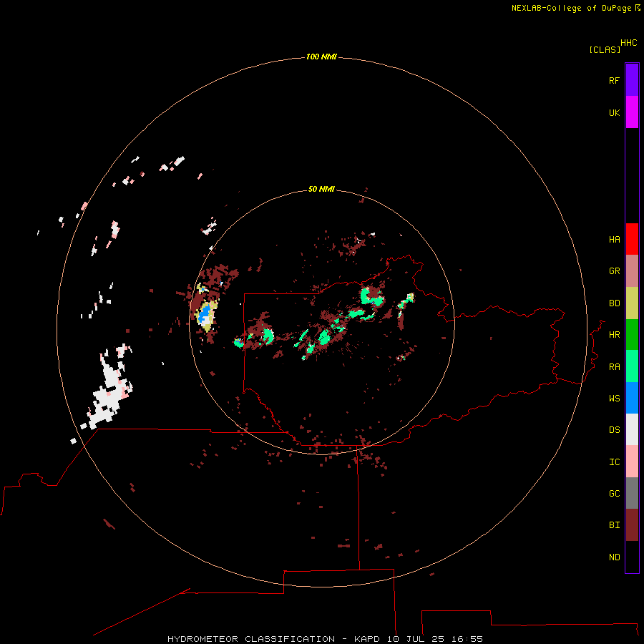Viewport: 644px width, 644px height.
Task: Click the 16:55 timestamp in caption
Action: [467, 639]
